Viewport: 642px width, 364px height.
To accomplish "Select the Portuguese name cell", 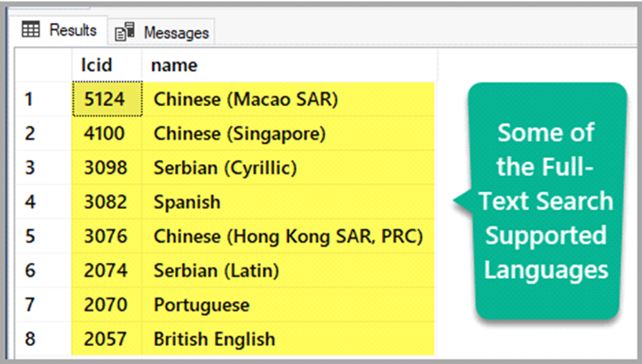I will coord(288,305).
